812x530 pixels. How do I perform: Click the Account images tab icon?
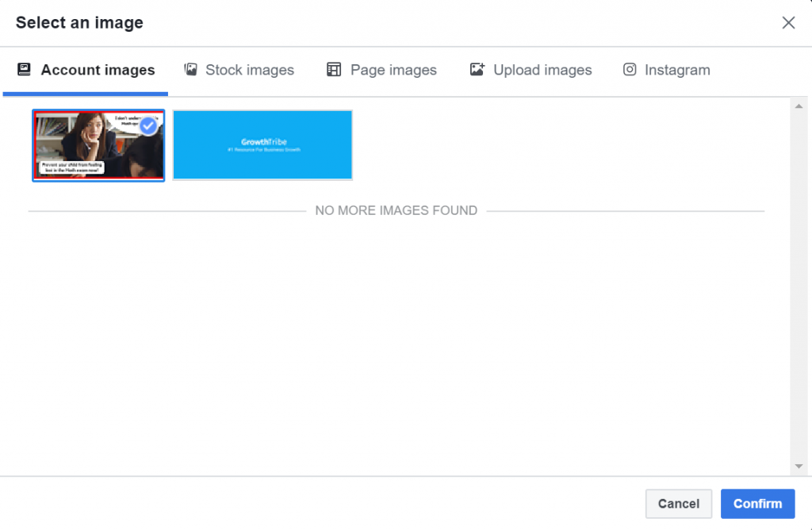[24, 69]
